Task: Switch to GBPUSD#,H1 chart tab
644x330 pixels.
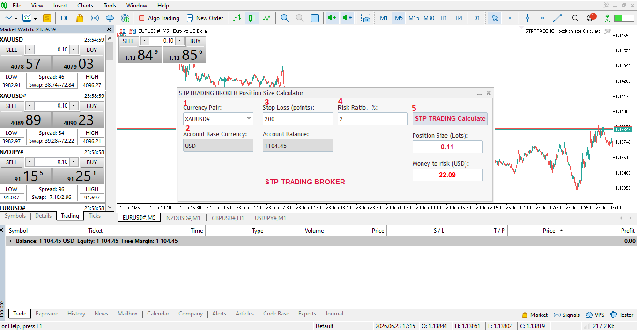Action: 228,218
